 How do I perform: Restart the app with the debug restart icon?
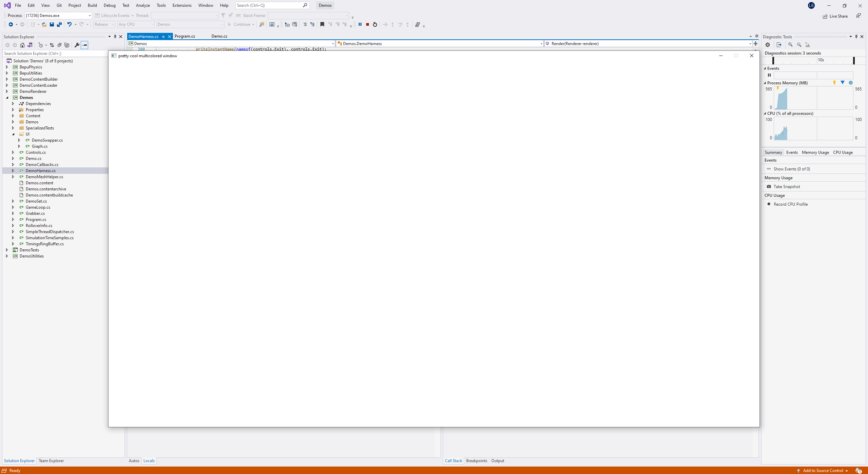coord(375,24)
